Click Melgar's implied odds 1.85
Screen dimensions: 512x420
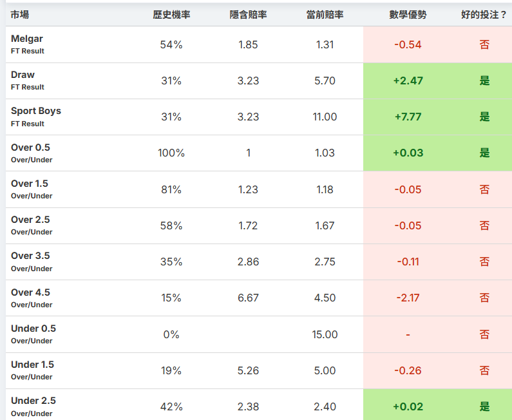pyautogui.click(x=248, y=44)
